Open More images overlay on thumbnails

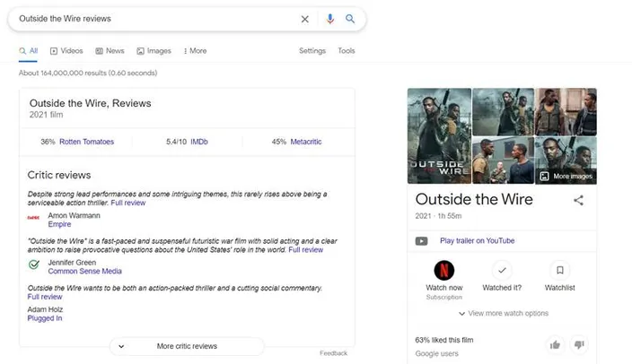[566, 176]
